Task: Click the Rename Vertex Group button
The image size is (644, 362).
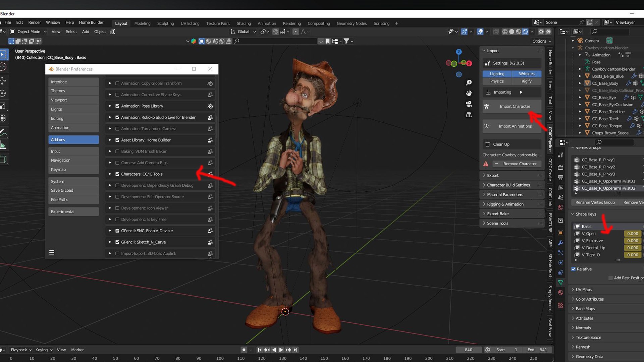Action: tap(595, 202)
